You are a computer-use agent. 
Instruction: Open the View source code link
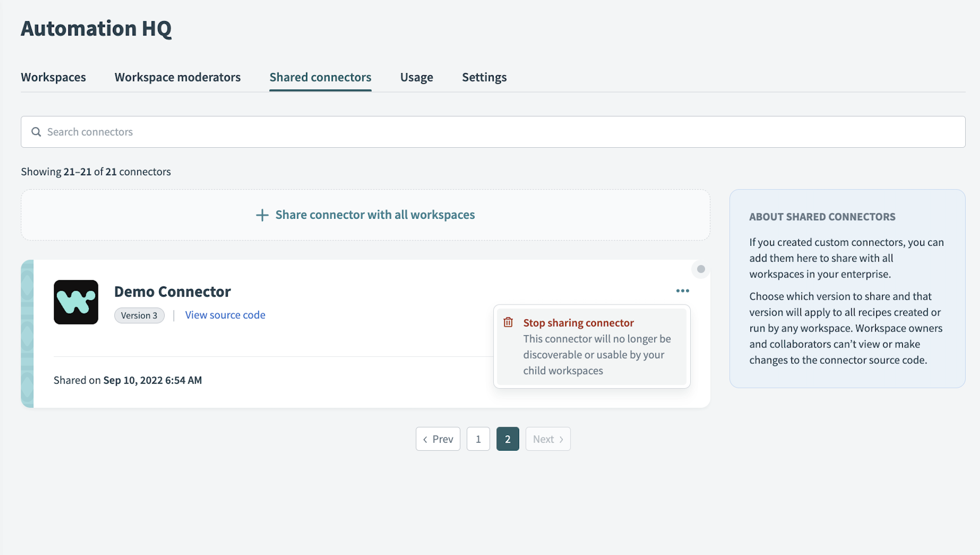pyautogui.click(x=225, y=315)
